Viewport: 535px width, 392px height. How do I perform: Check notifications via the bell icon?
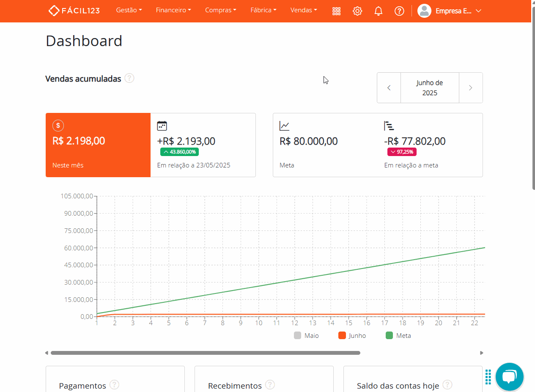pyautogui.click(x=378, y=11)
